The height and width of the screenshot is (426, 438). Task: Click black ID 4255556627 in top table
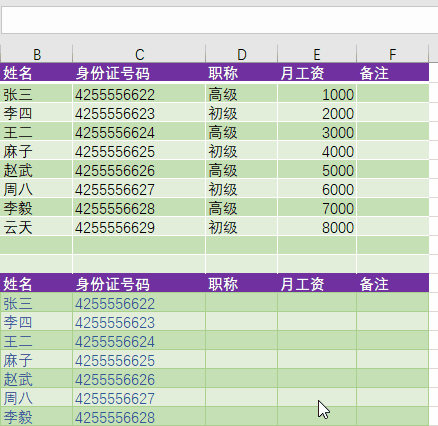[139, 188]
